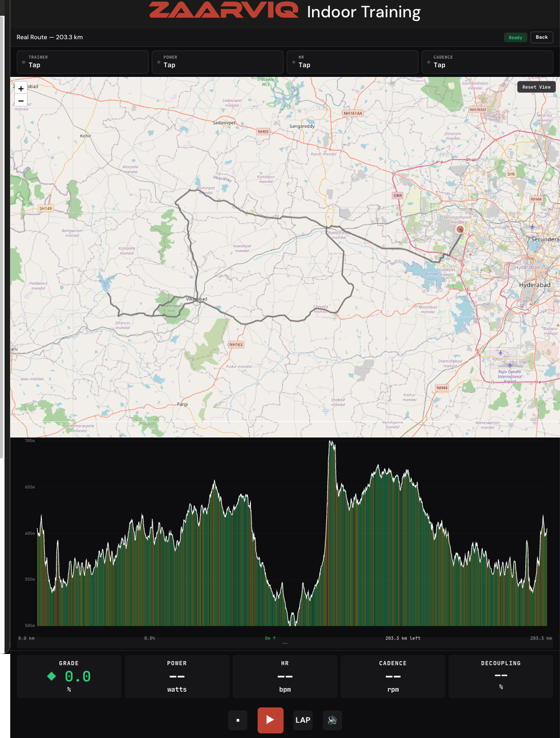
Task: Toggle sound with the speaker icon
Action: click(x=332, y=720)
